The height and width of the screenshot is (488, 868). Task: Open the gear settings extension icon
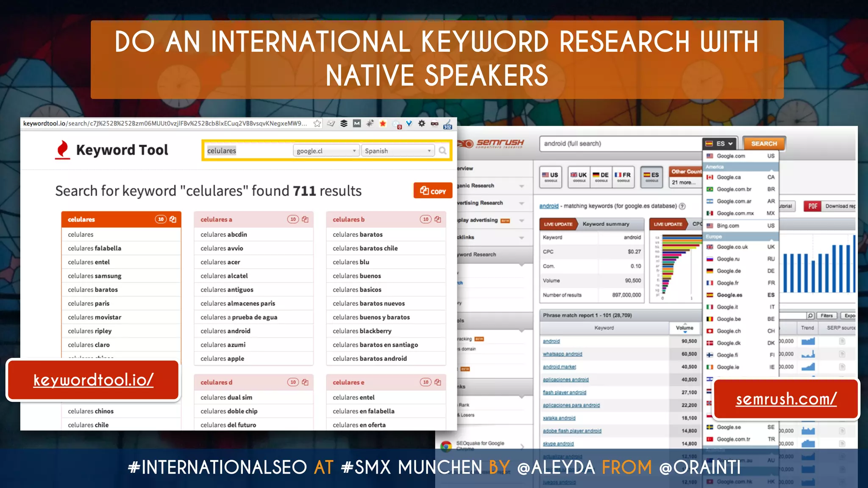[x=422, y=123]
